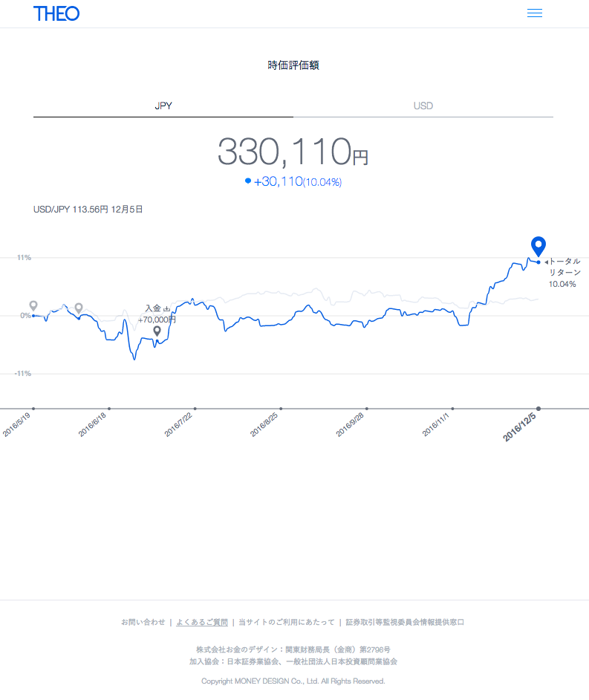This screenshot has width=589, height=700.
Task: Click the deposit icon next to 入金
Action: coord(167,308)
